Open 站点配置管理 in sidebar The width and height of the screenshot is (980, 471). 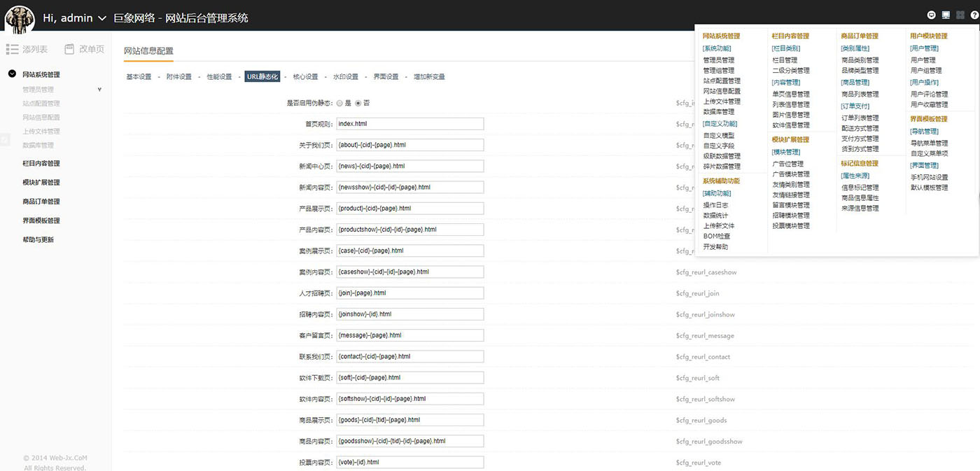click(41, 104)
